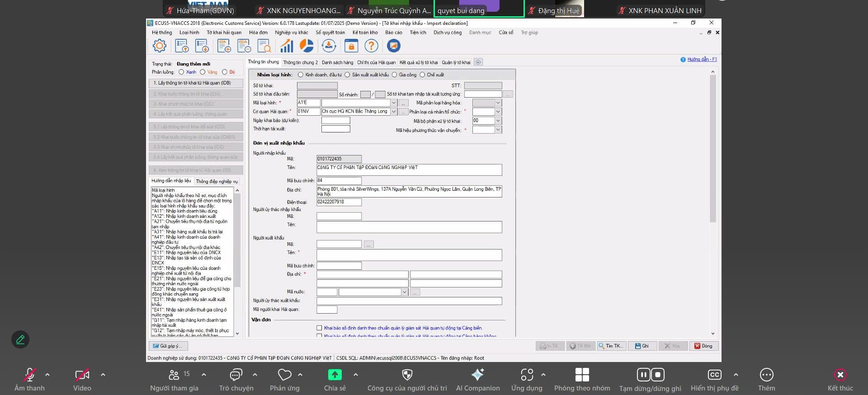Switch to the Danh sách hàng tab

pos(337,62)
